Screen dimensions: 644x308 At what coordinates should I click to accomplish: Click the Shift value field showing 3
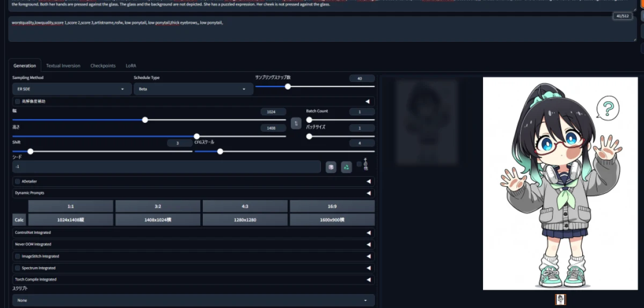(x=179, y=143)
